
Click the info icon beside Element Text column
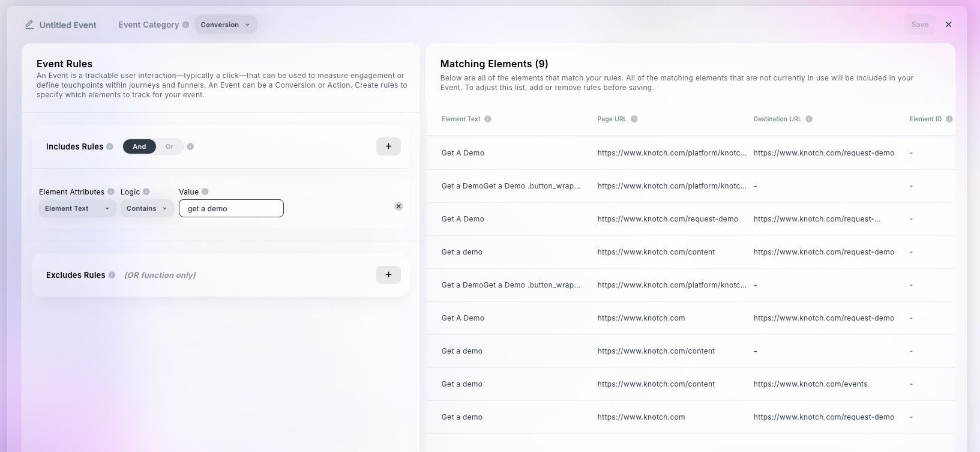(x=488, y=119)
